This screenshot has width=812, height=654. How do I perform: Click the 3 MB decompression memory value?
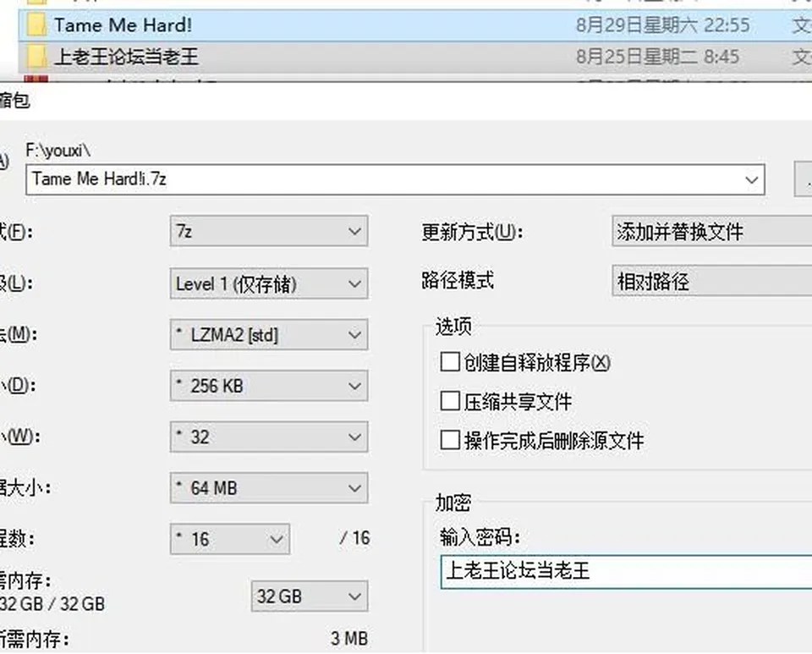coord(349,639)
